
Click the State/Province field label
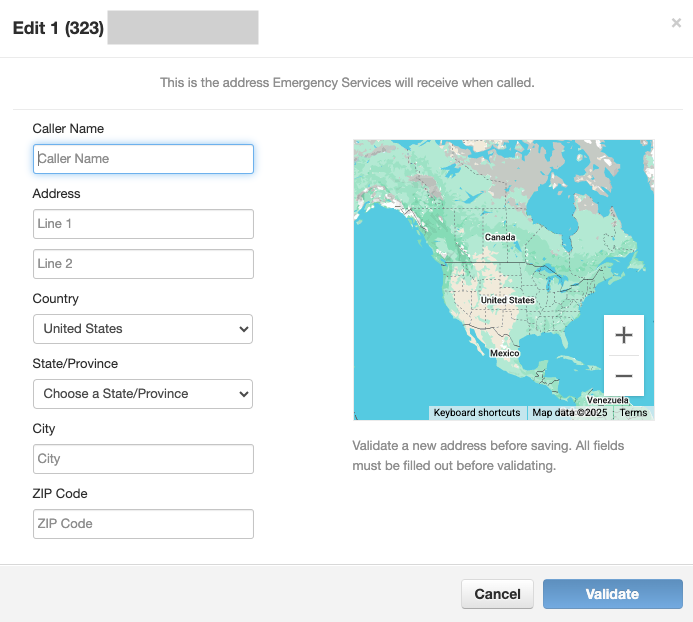point(75,364)
